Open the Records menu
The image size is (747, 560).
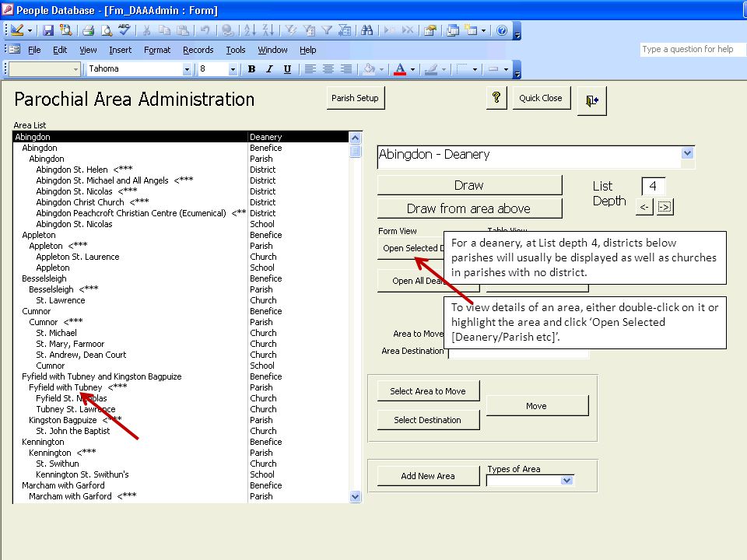tap(198, 50)
